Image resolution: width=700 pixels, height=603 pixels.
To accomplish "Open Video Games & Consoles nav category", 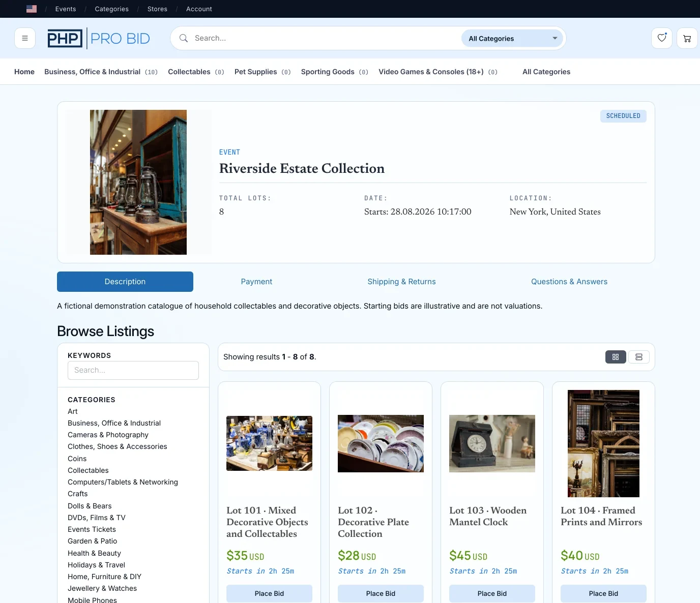I will [x=438, y=72].
